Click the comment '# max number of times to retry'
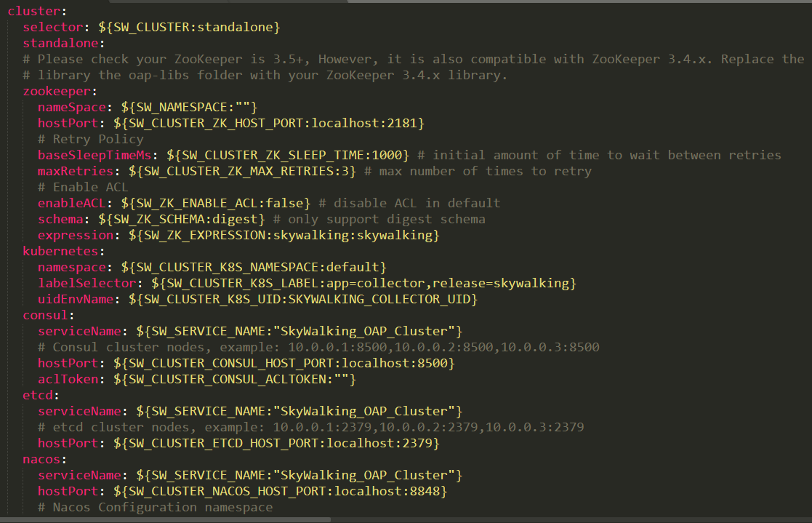The width and height of the screenshot is (812, 523). click(x=478, y=172)
